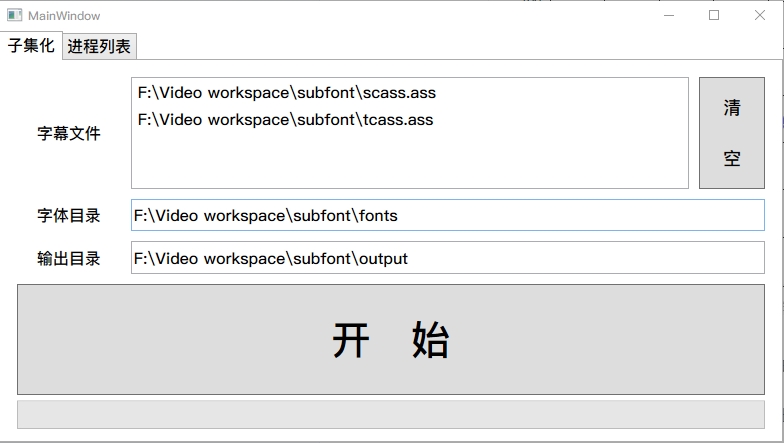Focus the 输出目录 path input field

tap(447, 258)
